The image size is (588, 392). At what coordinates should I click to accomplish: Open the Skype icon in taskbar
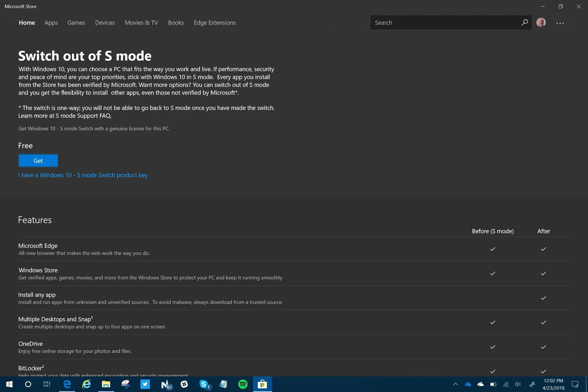tap(204, 384)
